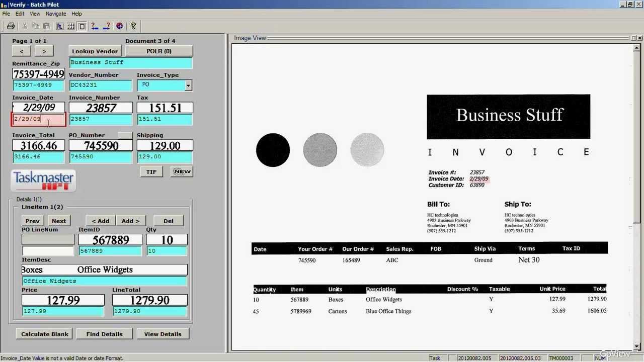The height and width of the screenshot is (362, 644).
Task: Click the ItemID input field 567889
Action: (110, 251)
